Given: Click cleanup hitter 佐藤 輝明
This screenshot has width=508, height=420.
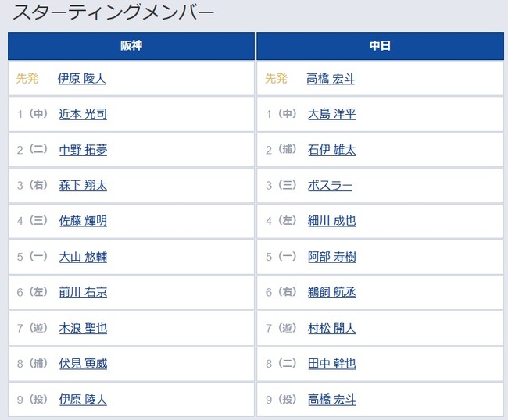Looking at the screenshot, I should [83, 221].
